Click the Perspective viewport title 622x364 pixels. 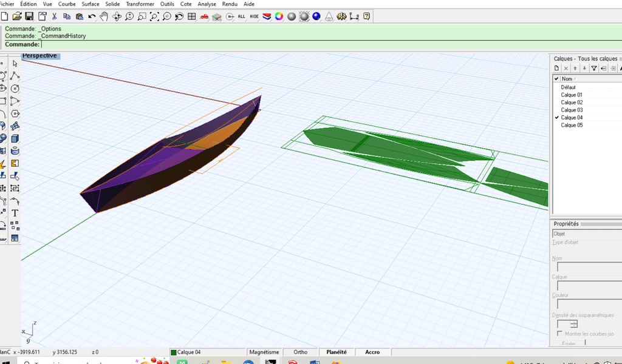tap(39, 55)
